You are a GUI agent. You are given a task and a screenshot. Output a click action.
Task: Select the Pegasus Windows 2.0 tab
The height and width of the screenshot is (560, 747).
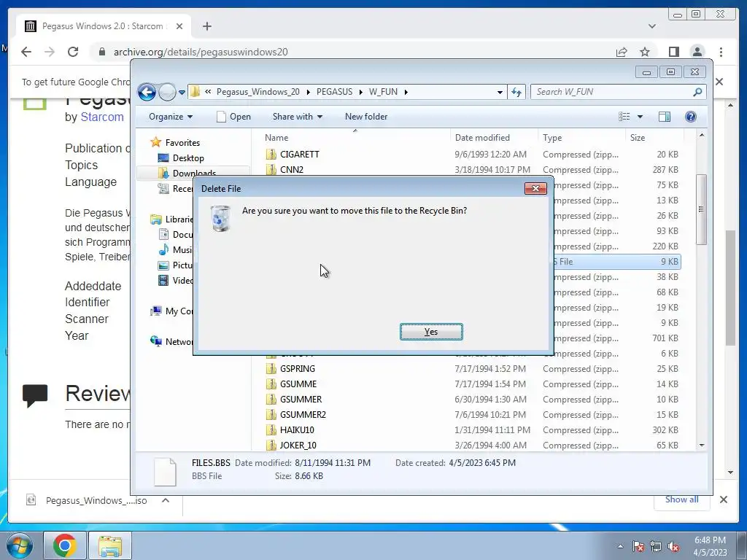click(x=104, y=26)
